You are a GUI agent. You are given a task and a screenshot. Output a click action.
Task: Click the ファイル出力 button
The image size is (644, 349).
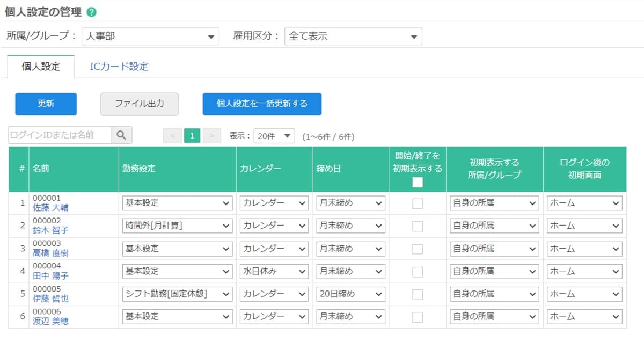139,104
